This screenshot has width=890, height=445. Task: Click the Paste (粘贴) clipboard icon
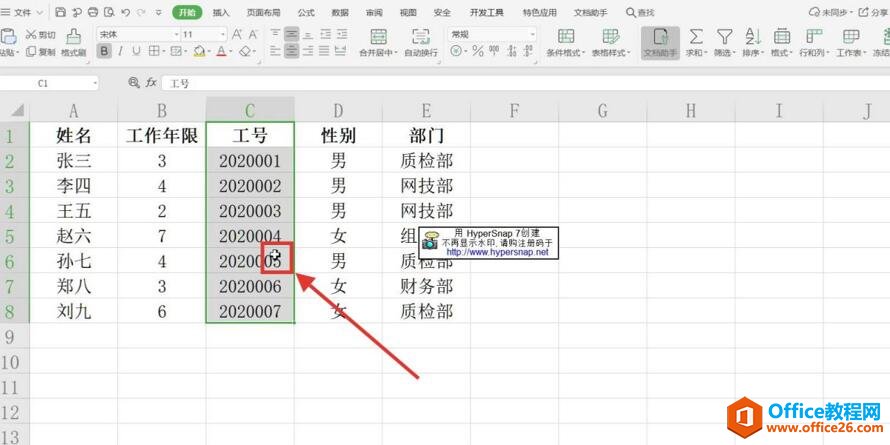[8, 37]
